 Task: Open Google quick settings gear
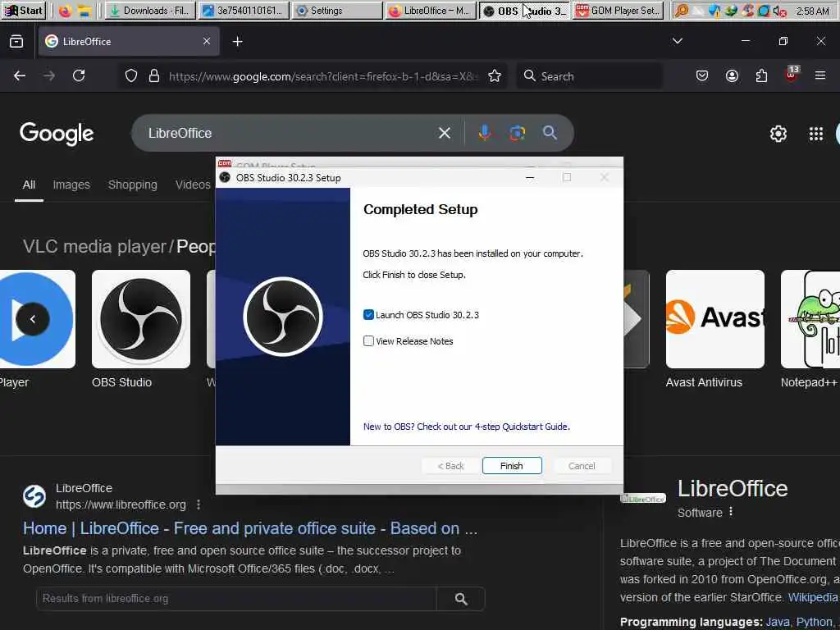(x=778, y=134)
